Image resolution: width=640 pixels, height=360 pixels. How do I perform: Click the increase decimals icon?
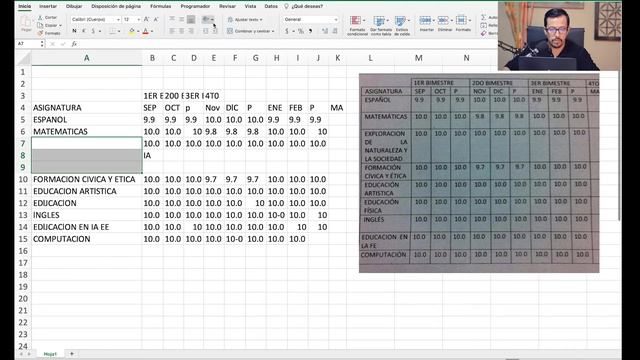[325, 31]
